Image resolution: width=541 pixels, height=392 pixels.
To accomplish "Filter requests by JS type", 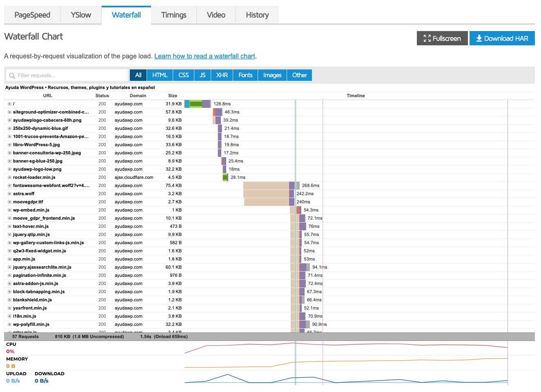I will [203, 75].
